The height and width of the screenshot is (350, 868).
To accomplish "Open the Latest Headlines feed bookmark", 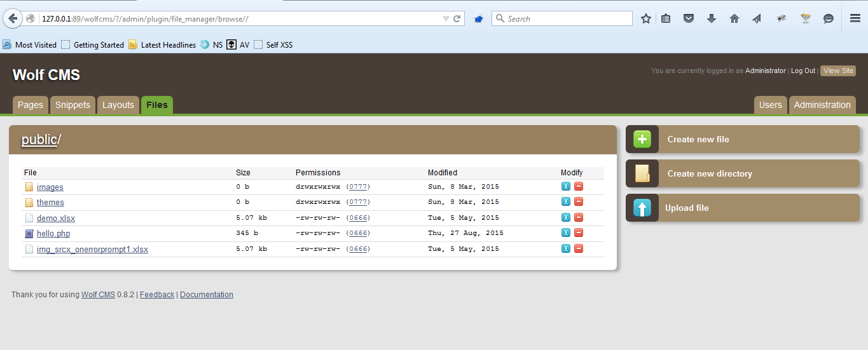I will point(162,44).
